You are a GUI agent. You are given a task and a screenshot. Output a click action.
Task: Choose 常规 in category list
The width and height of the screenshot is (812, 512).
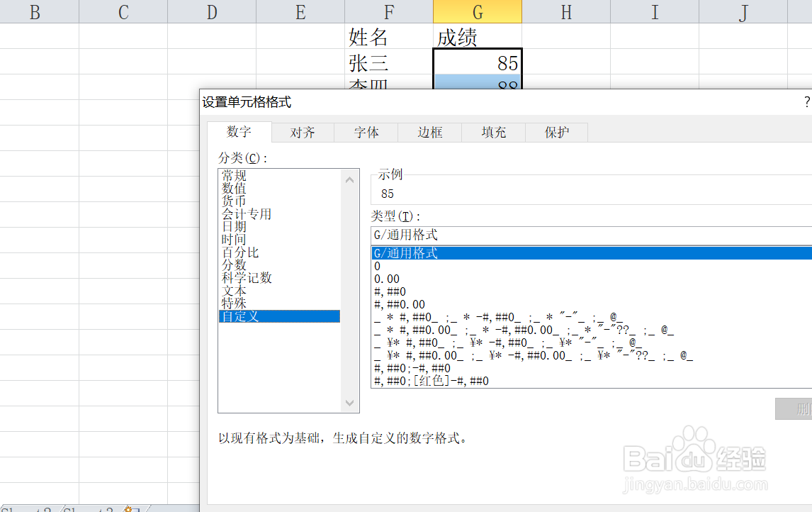pos(234,176)
